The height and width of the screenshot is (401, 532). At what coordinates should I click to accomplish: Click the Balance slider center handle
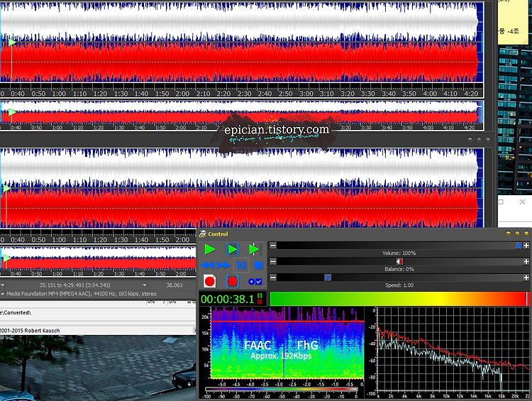399,261
